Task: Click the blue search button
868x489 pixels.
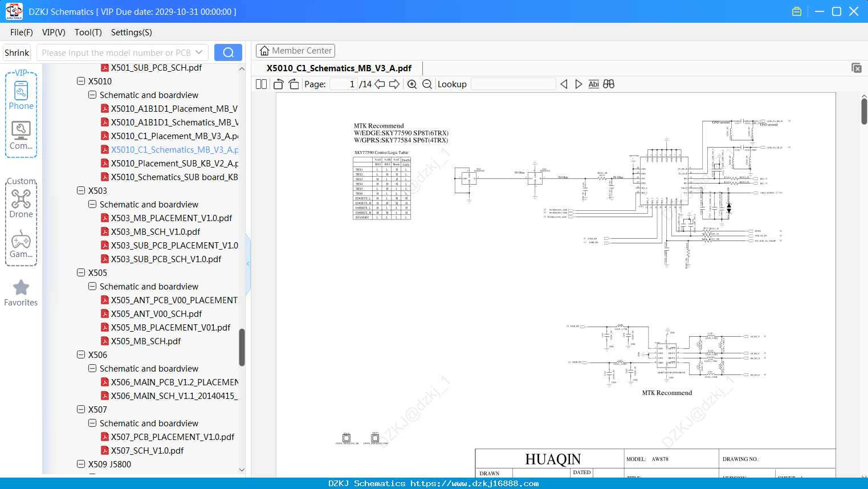Action: coord(228,52)
